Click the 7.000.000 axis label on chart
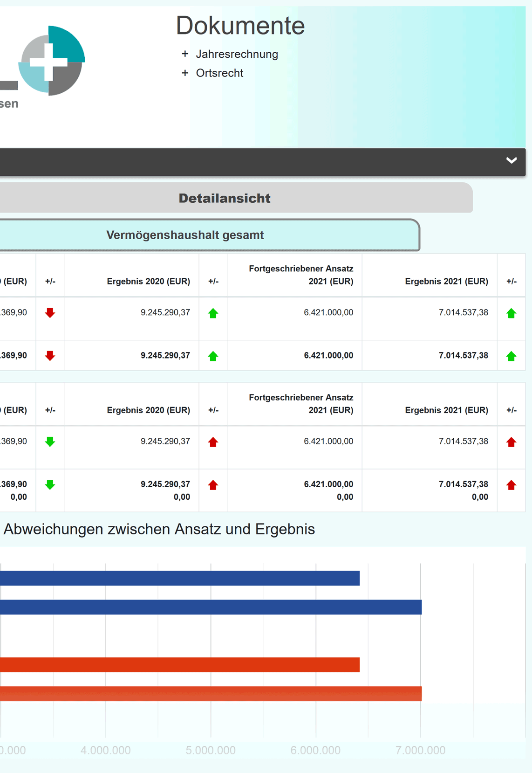The image size is (532, 773). pos(420,750)
